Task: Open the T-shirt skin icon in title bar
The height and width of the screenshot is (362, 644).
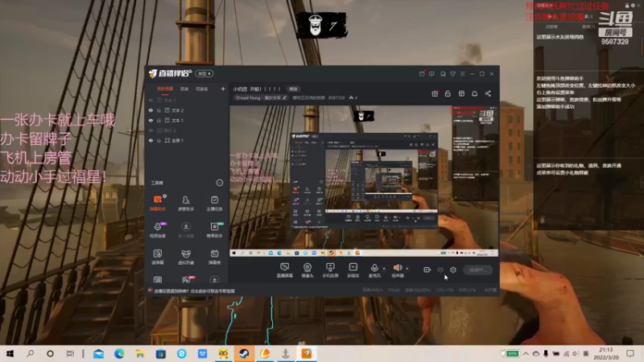Action: (452, 74)
